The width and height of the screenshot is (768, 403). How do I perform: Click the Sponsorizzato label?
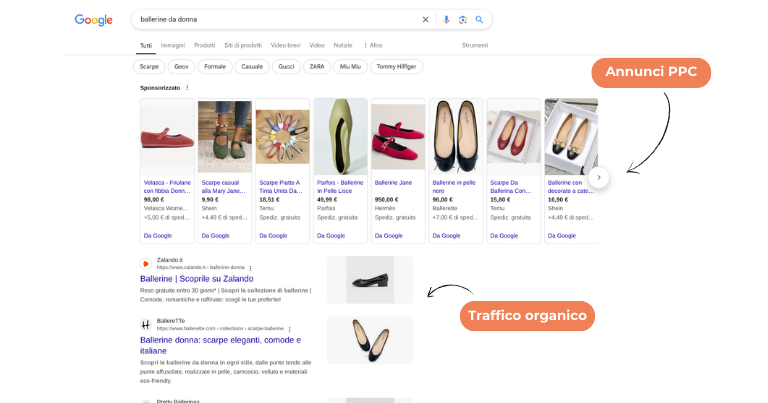(160, 88)
